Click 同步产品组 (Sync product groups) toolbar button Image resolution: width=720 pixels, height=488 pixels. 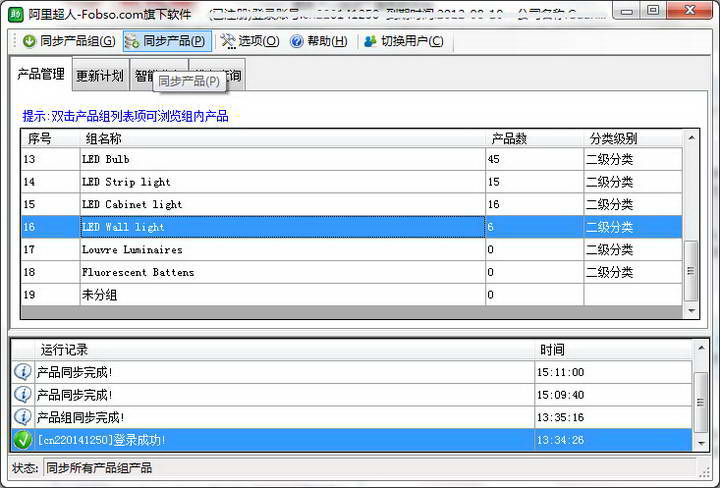pyautogui.click(x=68, y=41)
